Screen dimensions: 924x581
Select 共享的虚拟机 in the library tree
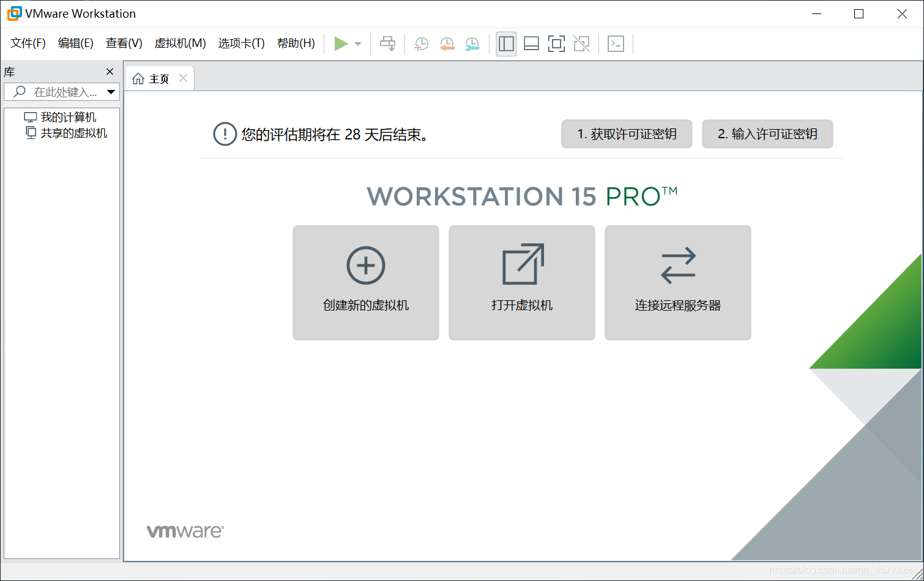coord(74,133)
